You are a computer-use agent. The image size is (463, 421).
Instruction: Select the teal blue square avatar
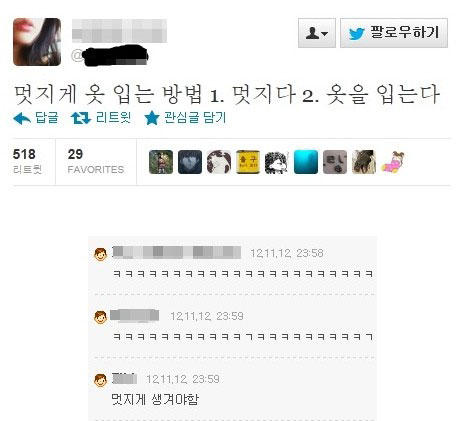tap(306, 162)
